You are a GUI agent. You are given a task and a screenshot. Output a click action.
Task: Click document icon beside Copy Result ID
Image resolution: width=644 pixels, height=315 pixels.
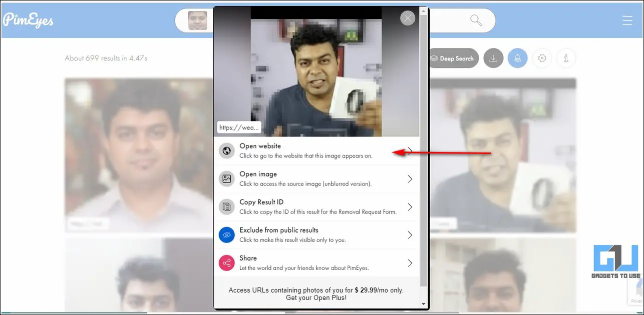point(227,207)
